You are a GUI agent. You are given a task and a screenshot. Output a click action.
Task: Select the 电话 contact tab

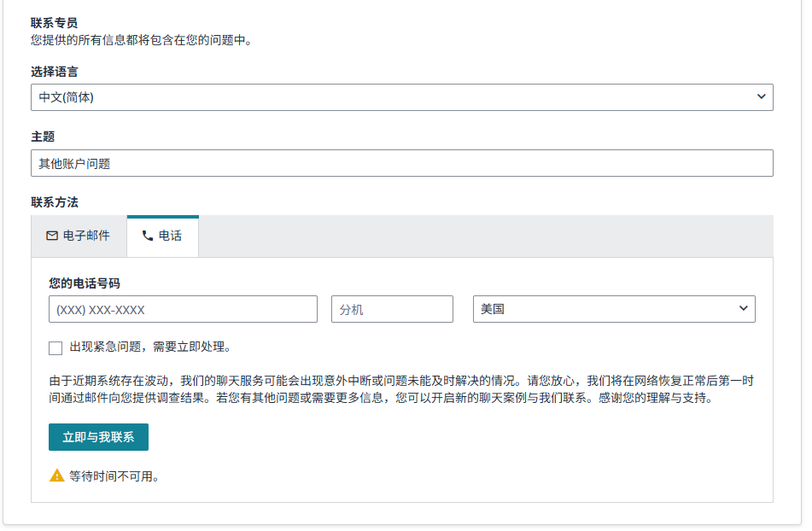point(162,236)
